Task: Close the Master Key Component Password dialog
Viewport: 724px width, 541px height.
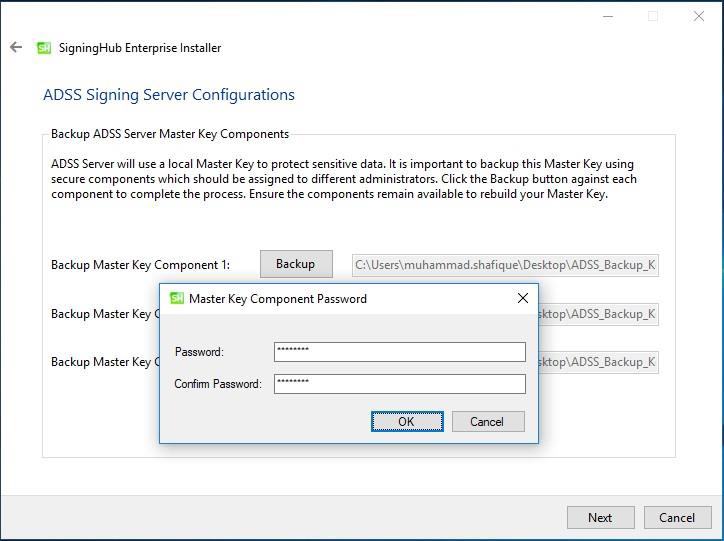Action: [523, 298]
